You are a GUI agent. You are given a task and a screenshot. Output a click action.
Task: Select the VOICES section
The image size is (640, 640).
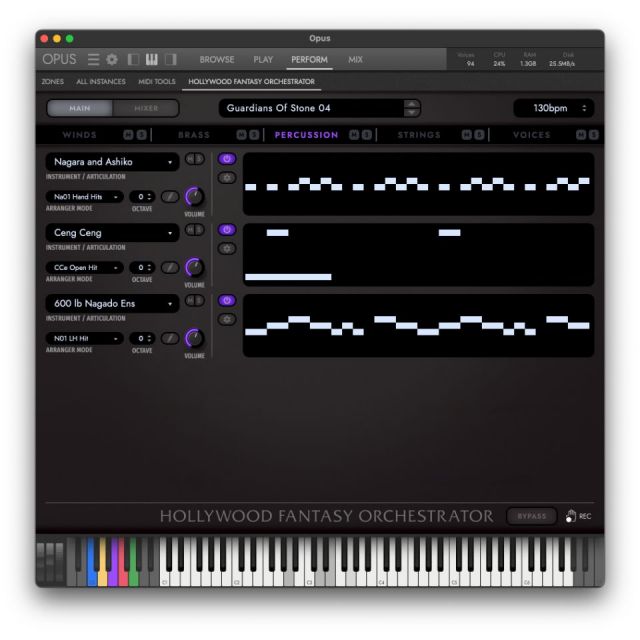tap(532, 135)
